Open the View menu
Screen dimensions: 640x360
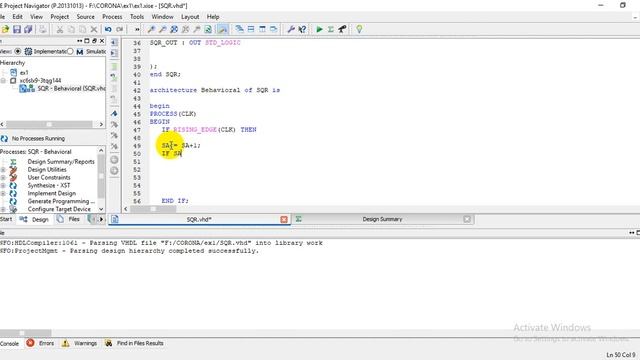coord(36,17)
